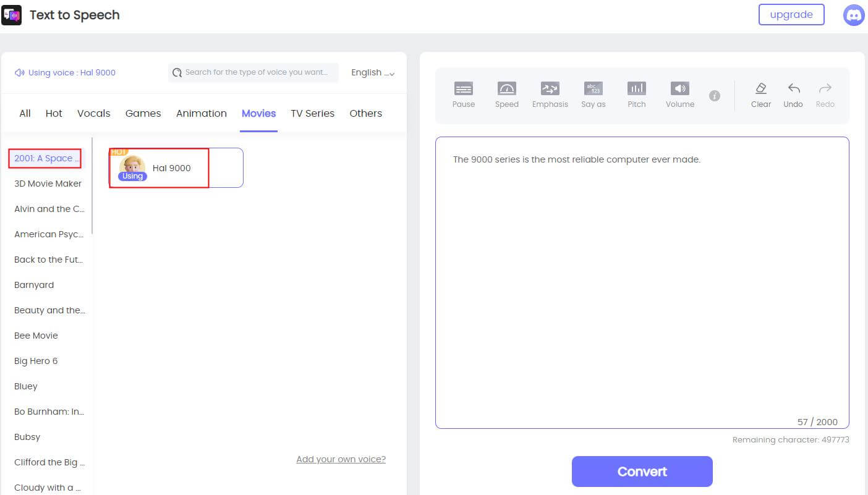This screenshot has width=868, height=495.
Task: Select Cloudy with a... entry
Action: coord(48,488)
